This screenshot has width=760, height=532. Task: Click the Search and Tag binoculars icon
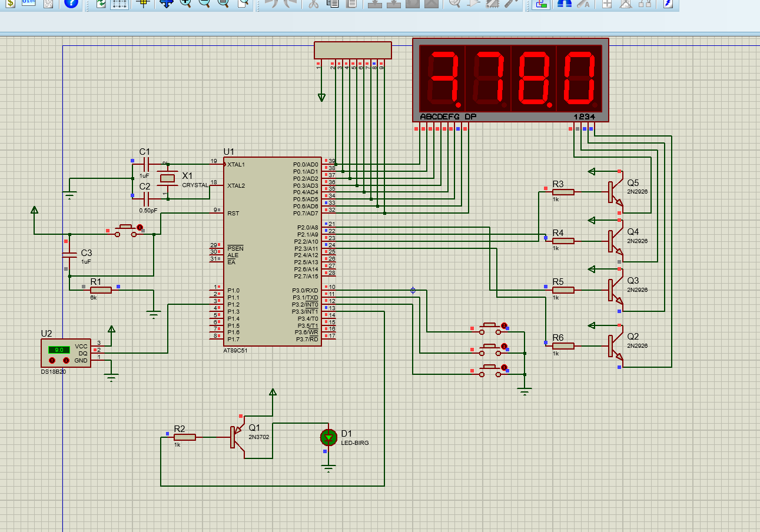point(564,3)
